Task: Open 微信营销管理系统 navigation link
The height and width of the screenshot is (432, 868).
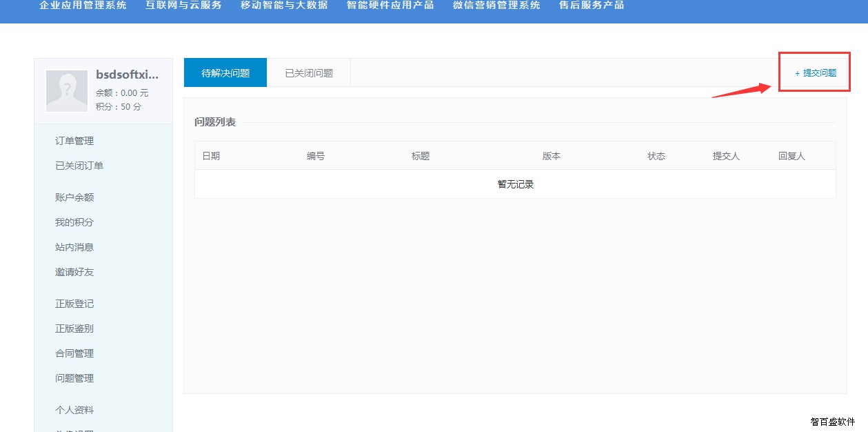Action: click(x=496, y=6)
